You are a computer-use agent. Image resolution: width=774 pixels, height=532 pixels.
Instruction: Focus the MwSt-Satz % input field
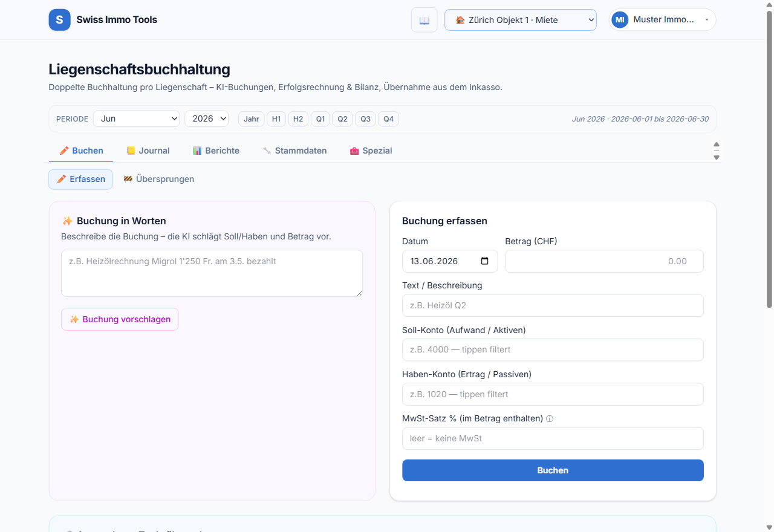pos(553,438)
